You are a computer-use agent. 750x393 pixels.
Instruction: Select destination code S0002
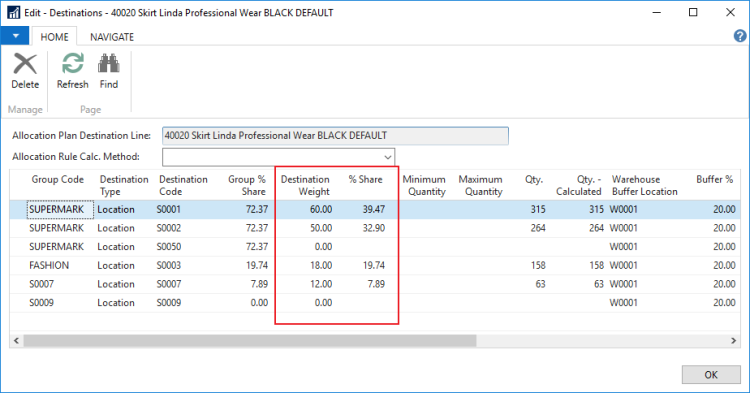168,228
